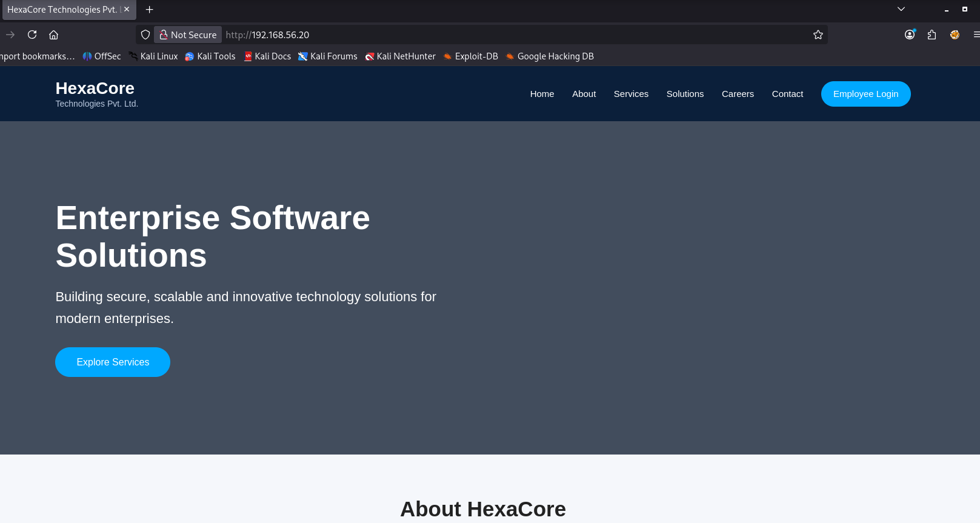This screenshot has height=523, width=980.
Task: Open the Exploit-DB bookmark
Action: coord(470,56)
